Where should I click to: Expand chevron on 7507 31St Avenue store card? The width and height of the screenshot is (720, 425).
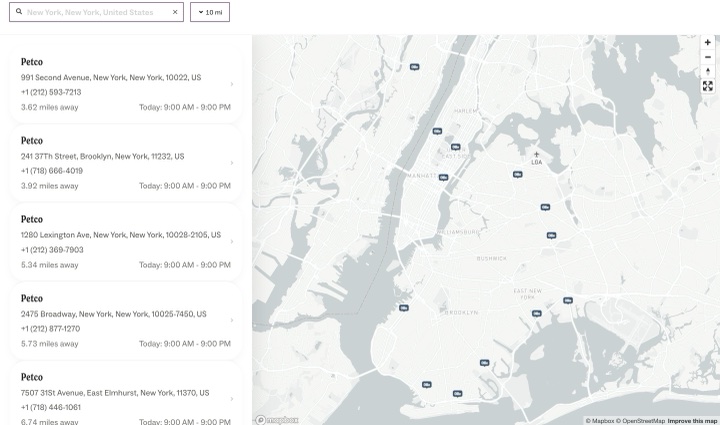click(x=232, y=399)
